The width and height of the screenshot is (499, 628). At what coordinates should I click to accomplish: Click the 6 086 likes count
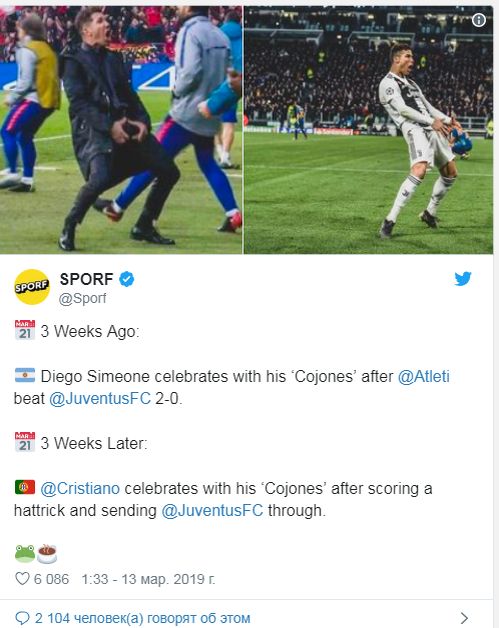pos(51,579)
